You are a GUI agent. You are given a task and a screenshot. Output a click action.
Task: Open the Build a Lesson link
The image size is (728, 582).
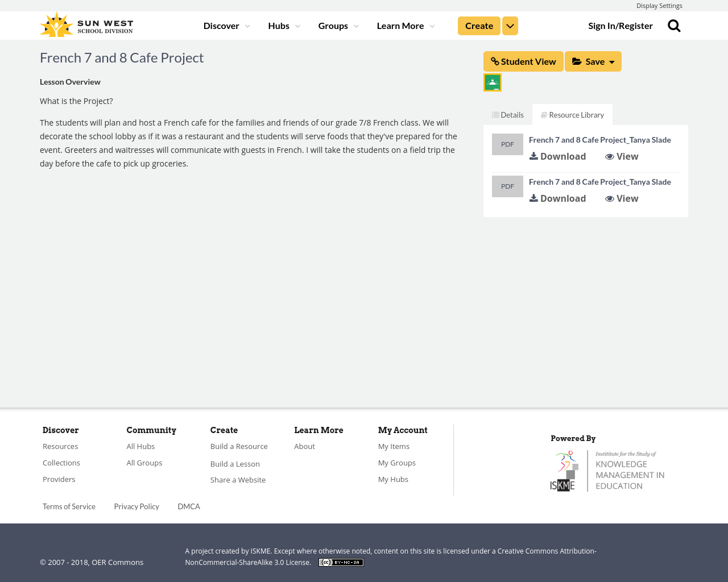point(235,463)
